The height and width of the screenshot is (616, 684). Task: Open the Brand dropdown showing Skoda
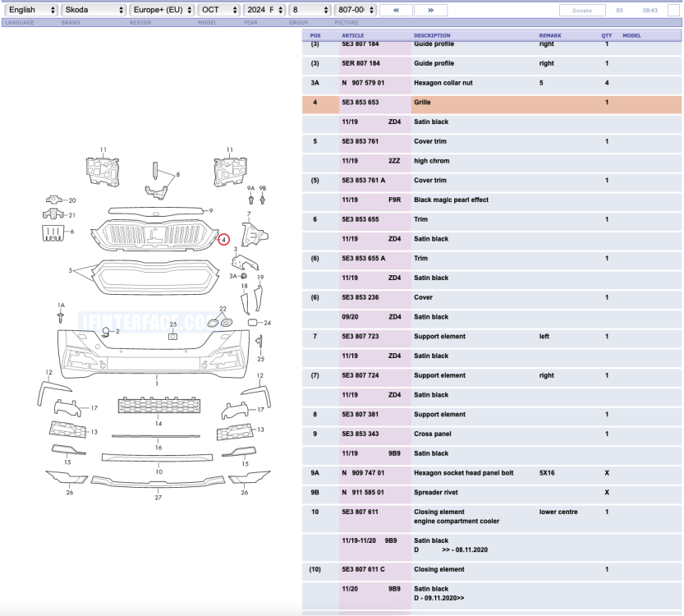pyautogui.click(x=94, y=10)
